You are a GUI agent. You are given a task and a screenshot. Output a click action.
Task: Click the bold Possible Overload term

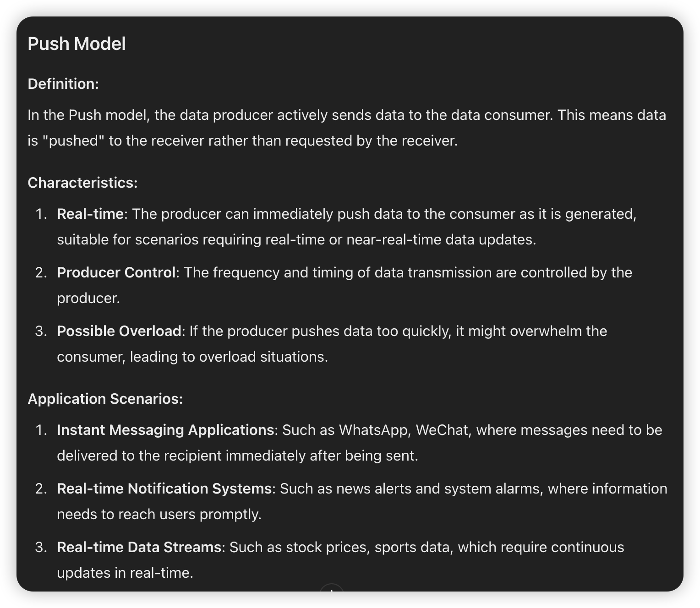[x=119, y=331]
